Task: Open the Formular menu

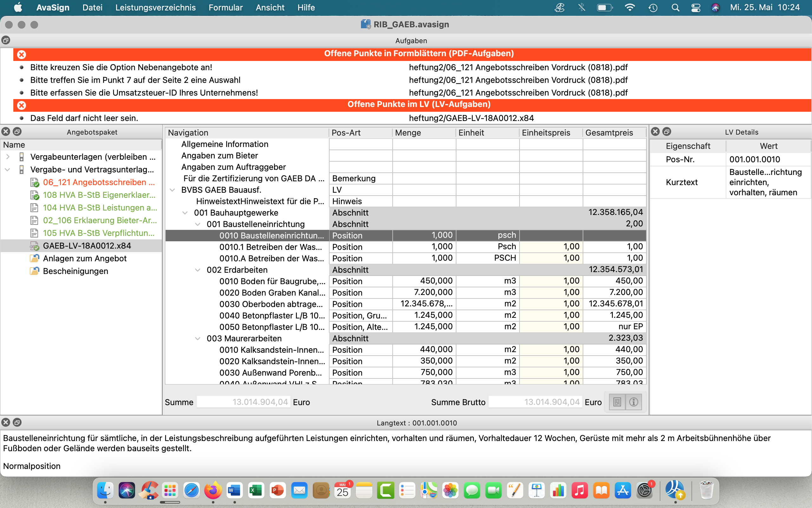Action: point(226,7)
